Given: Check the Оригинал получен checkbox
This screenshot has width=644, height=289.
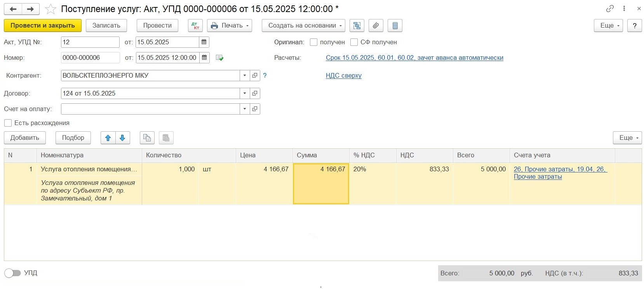Looking at the screenshot, I should (x=314, y=42).
